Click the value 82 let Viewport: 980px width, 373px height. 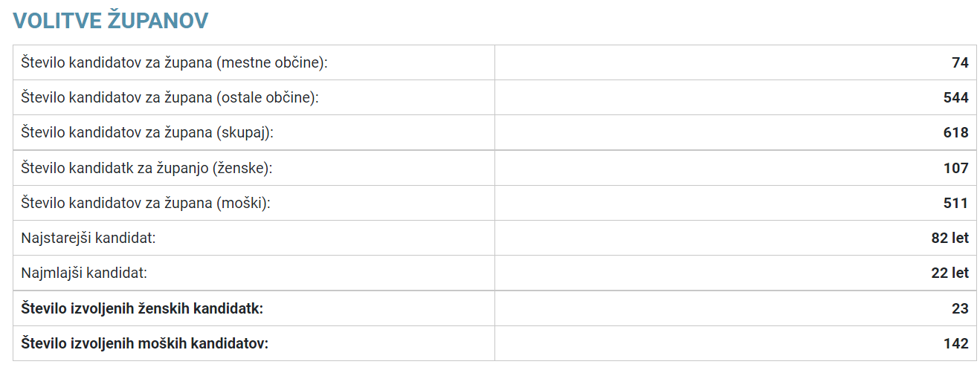pos(950,238)
